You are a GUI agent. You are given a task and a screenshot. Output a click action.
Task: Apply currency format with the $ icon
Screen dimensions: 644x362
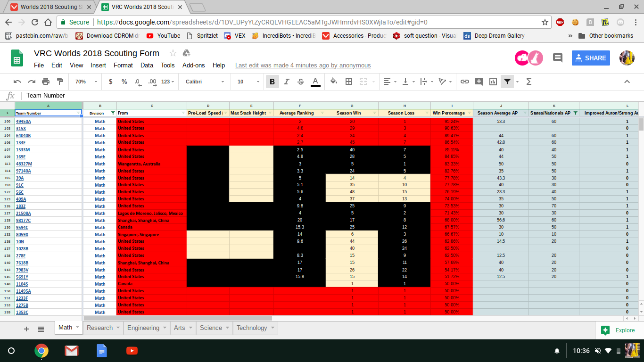pos(110,82)
